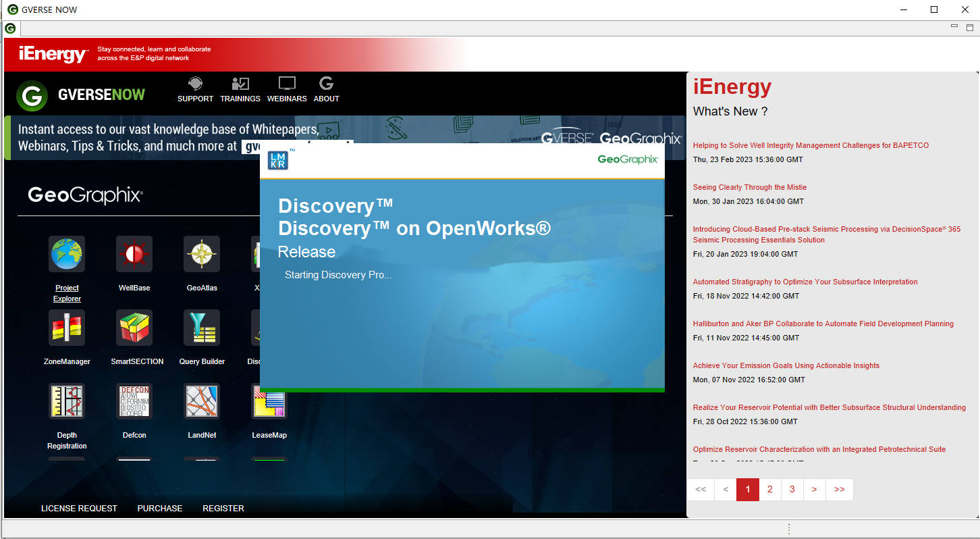Read 'Seeing Clearly Through the Mistie' article
Image resolution: width=980 pixels, height=539 pixels.
pyautogui.click(x=750, y=187)
